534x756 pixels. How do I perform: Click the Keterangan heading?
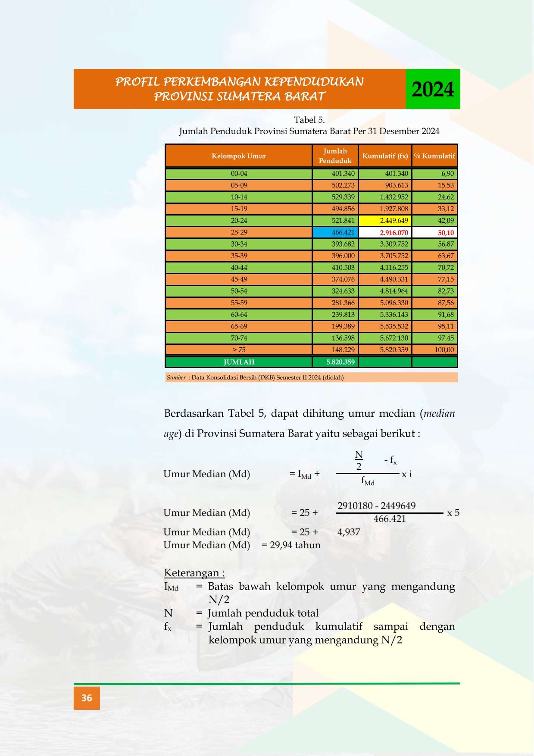tap(194, 573)
